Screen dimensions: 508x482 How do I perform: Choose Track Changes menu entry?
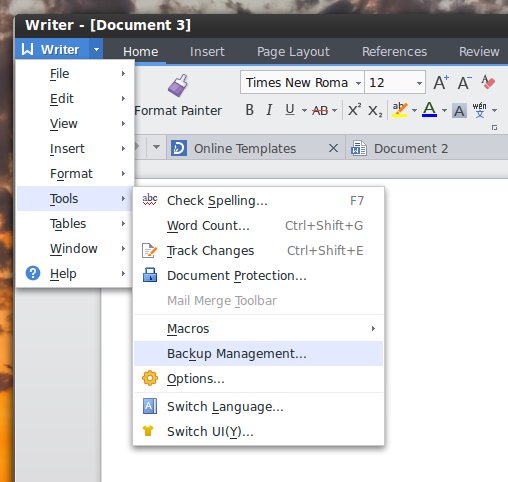coord(258,251)
